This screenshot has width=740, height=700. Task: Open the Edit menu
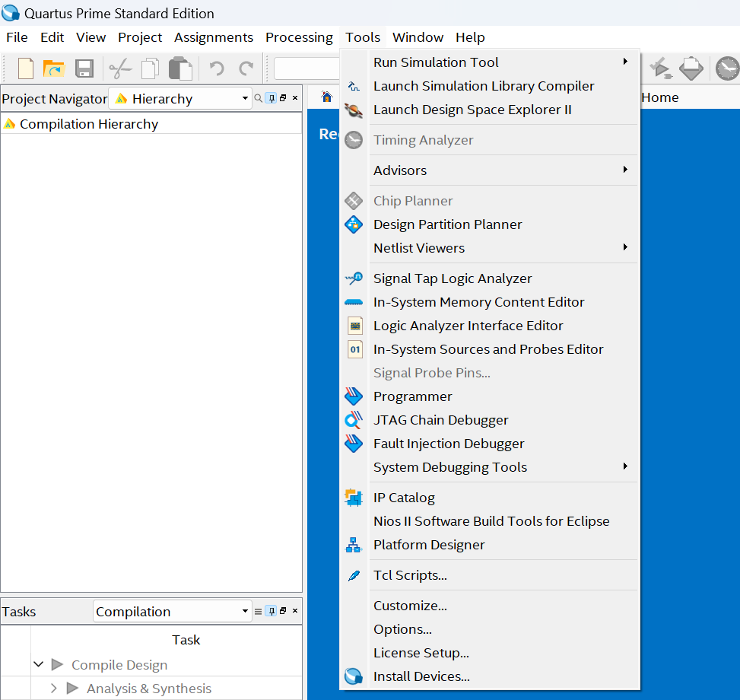(52, 37)
